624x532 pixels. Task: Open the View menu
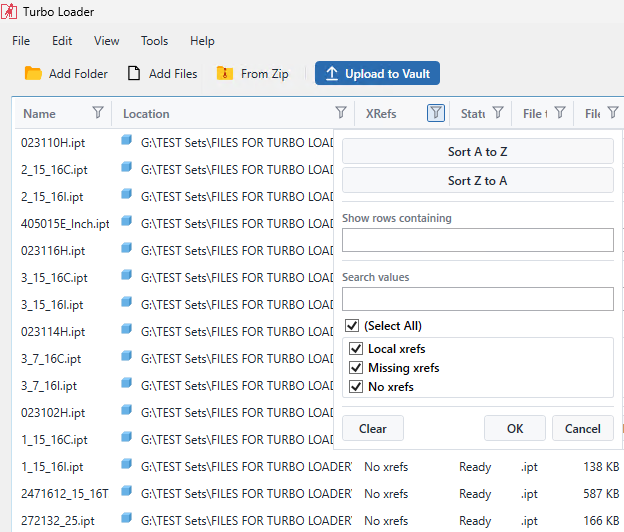106,41
